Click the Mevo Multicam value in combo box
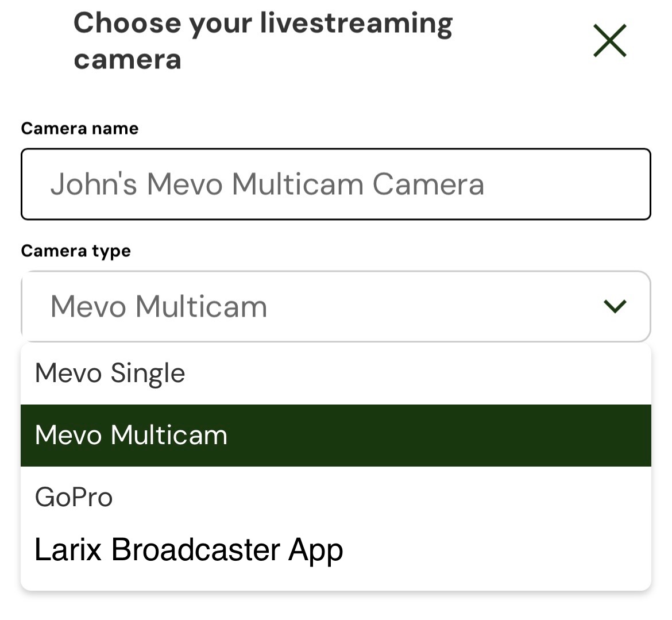This screenshot has width=672, height=620. click(159, 306)
